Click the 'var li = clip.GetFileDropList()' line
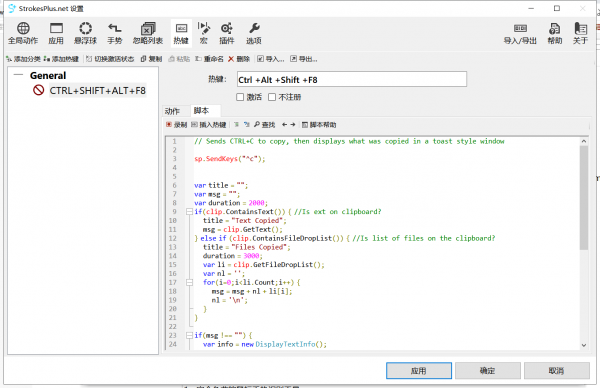The height and width of the screenshot is (388, 600). click(264, 265)
